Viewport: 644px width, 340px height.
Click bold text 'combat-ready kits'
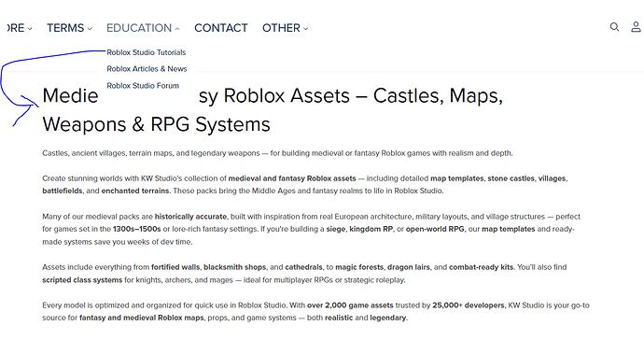coord(481,267)
